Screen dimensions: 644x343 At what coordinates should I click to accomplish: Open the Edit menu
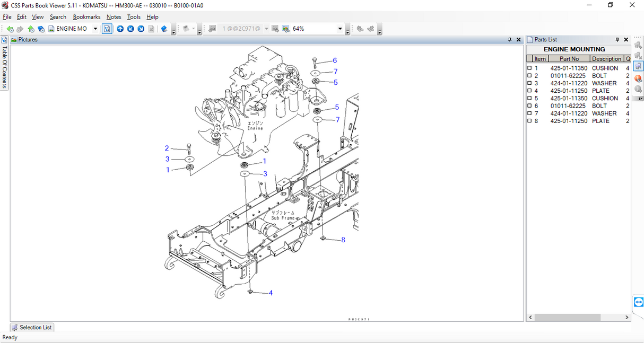point(21,17)
